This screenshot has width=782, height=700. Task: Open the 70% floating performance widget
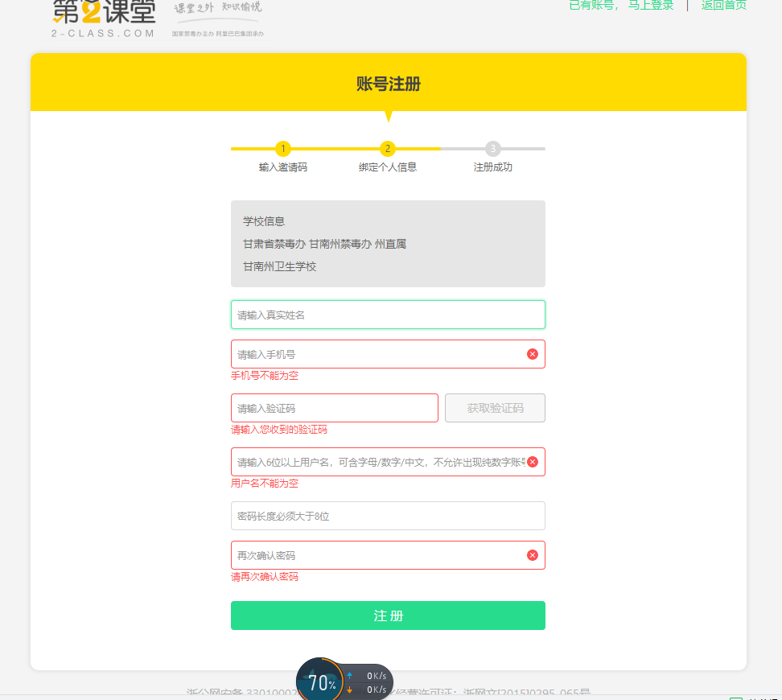(320, 683)
